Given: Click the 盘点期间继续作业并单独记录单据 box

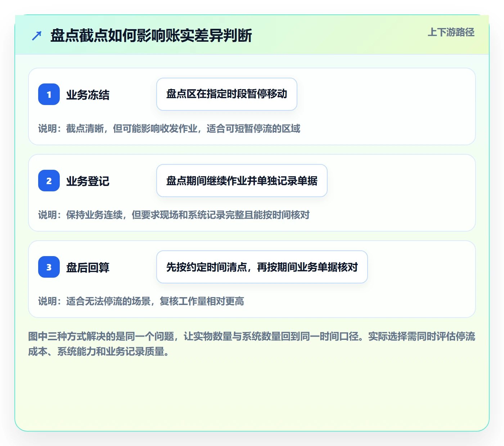Looking at the screenshot, I should coord(242,181).
